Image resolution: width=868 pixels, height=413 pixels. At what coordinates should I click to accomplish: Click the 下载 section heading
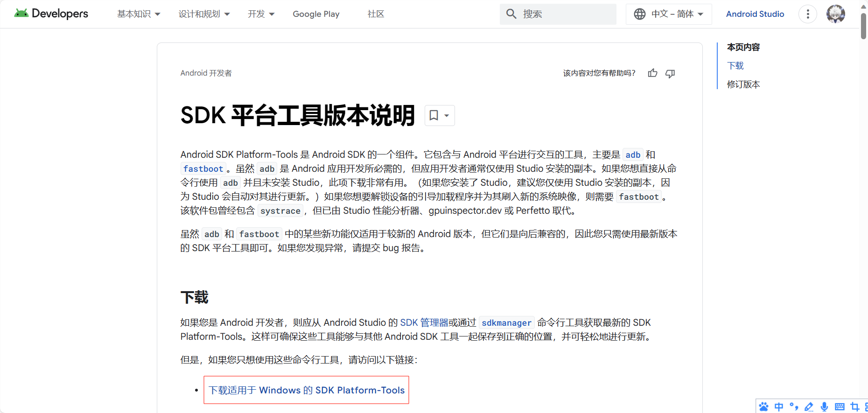194,297
